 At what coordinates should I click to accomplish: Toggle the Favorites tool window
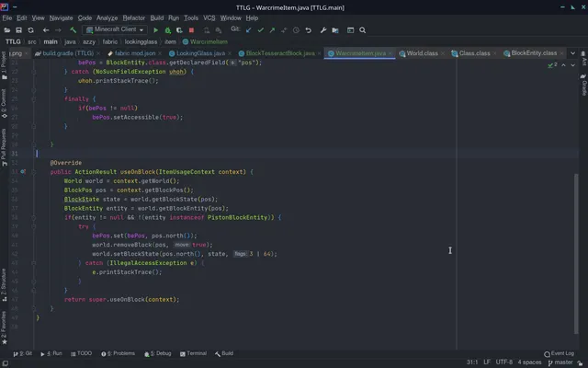point(4,328)
